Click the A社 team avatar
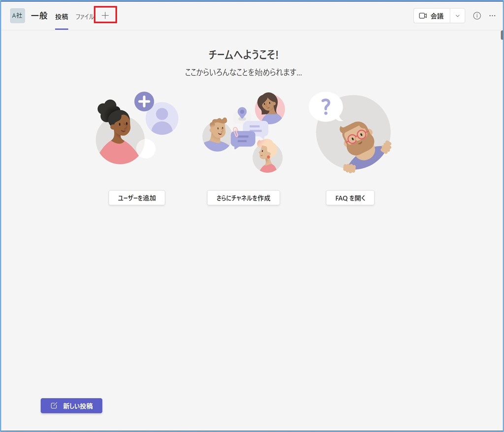The height and width of the screenshot is (432, 504). 17,16
